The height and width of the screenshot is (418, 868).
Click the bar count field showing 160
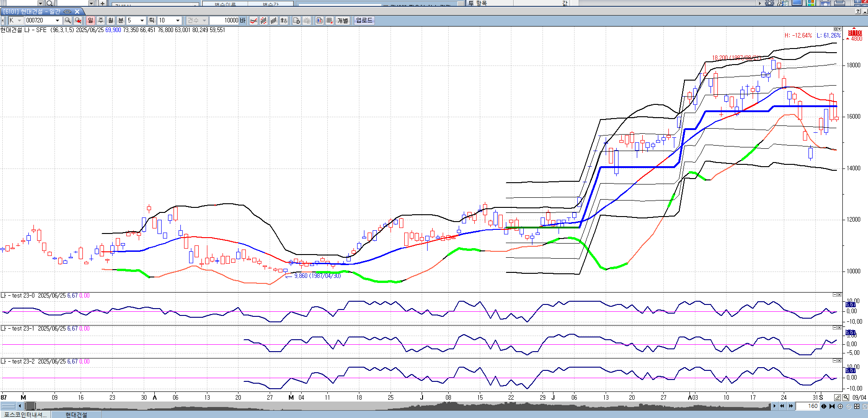[808, 406]
